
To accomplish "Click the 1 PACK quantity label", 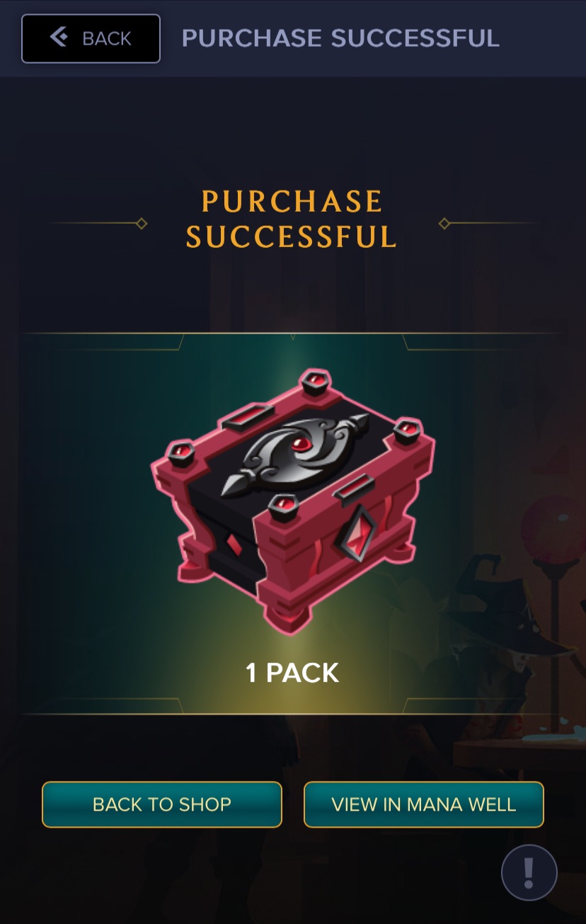I will (292, 673).
